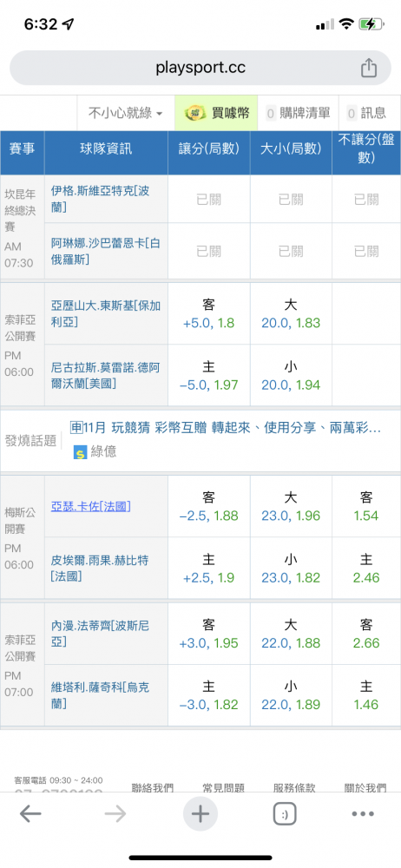Open the 亞瑟.卡佐[法國] player link
The width and height of the screenshot is (401, 868).
[91, 506]
